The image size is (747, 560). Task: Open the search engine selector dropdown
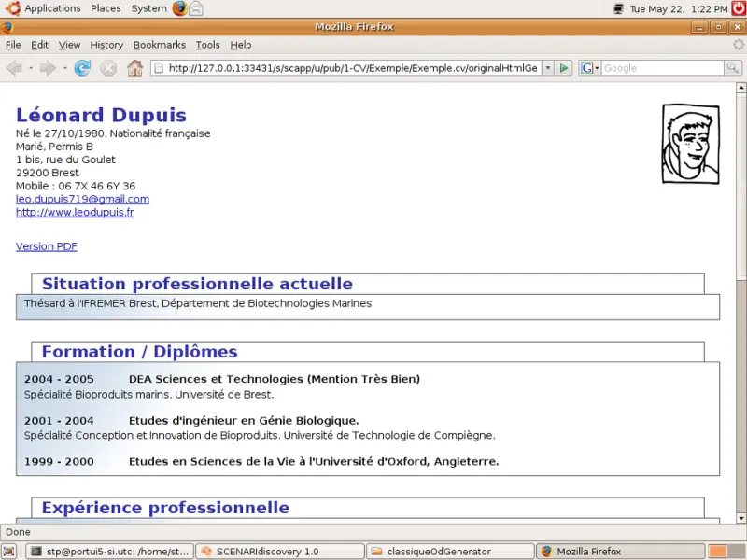click(597, 68)
